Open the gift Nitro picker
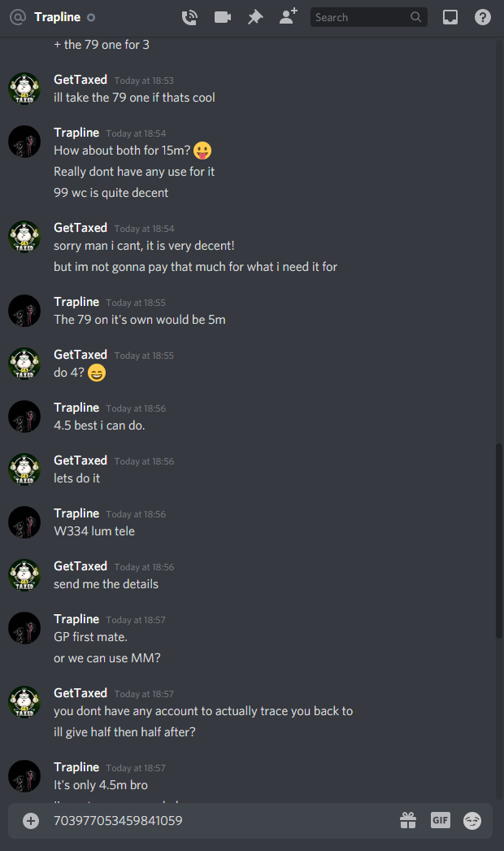504x851 pixels. pyautogui.click(x=408, y=820)
